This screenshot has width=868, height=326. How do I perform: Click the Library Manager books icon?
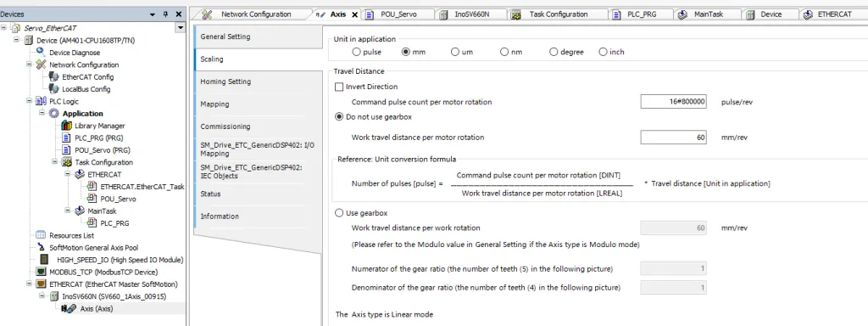[66, 126]
